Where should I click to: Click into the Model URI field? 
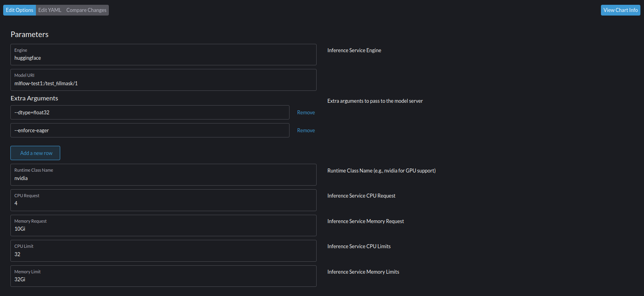point(163,83)
